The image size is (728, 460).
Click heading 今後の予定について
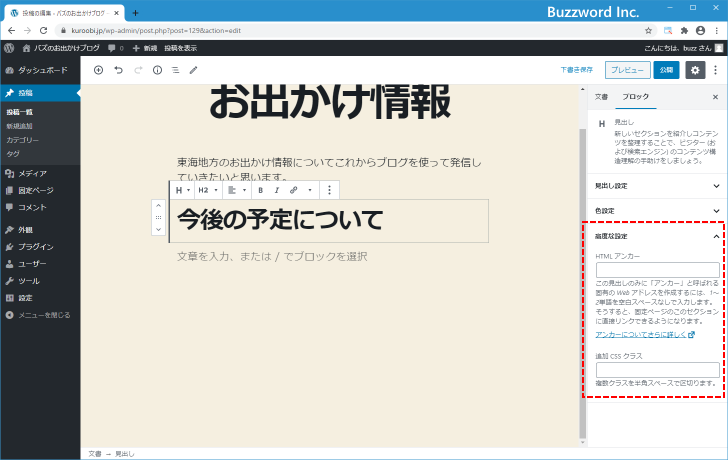280,220
